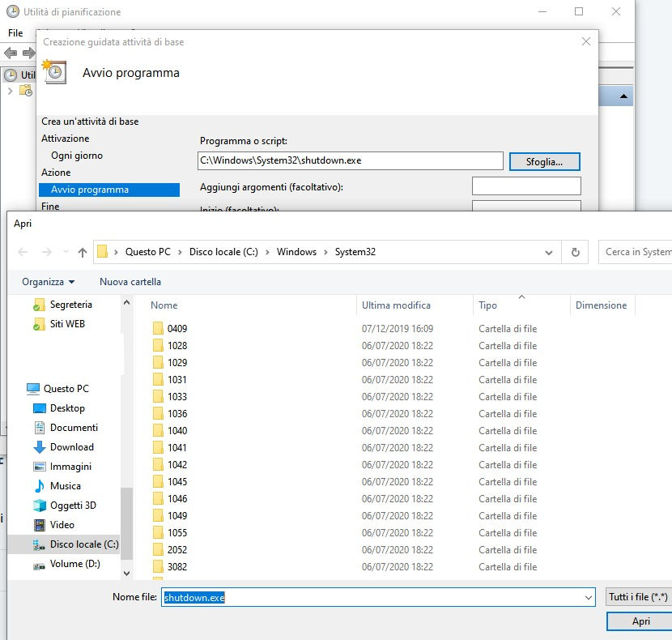Select Attivazione step in wizard
This screenshot has width=672, height=640.
[65, 139]
